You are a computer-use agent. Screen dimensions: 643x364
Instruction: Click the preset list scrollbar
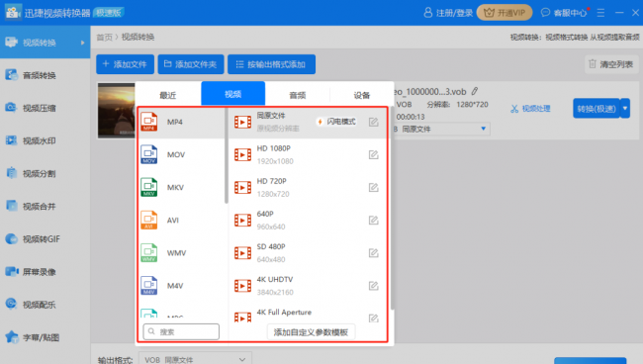click(393, 209)
